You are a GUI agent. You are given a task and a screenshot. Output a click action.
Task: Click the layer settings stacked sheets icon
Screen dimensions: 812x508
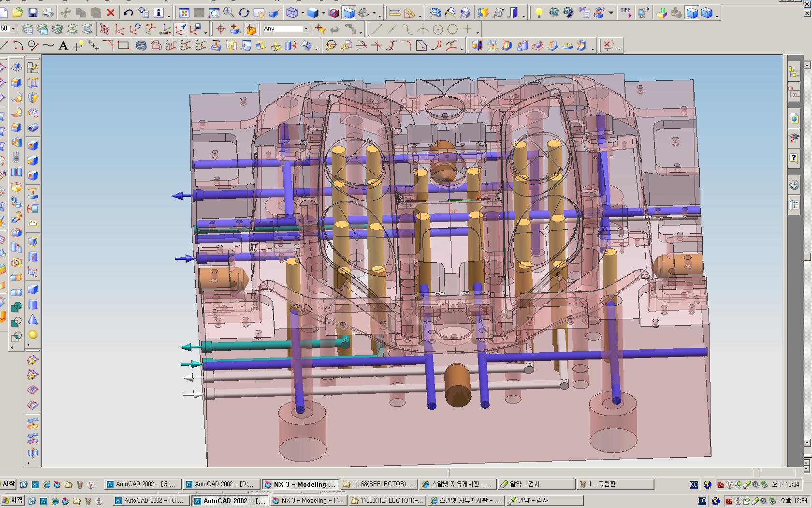click(x=28, y=30)
